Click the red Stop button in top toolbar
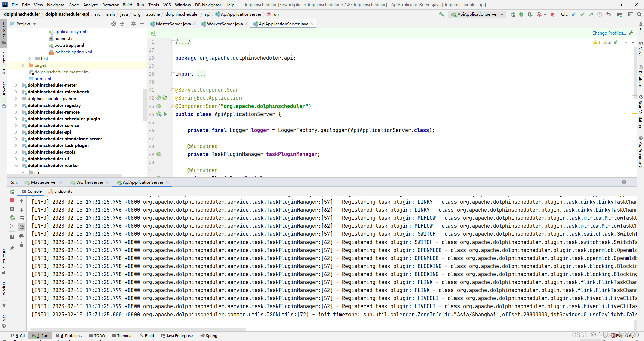644x341 pixels. click(x=552, y=14)
